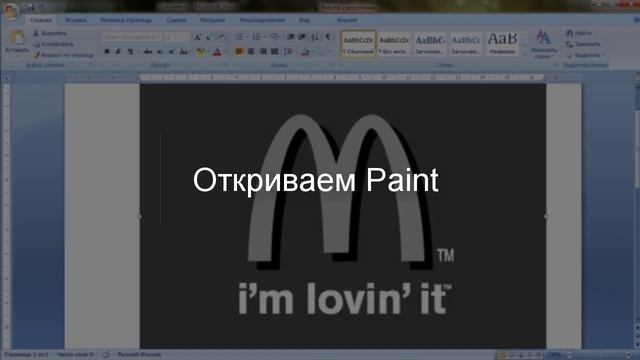This screenshot has width=640, height=360.
Task: Toggle Superscript formatting
Action: point(171,52)
